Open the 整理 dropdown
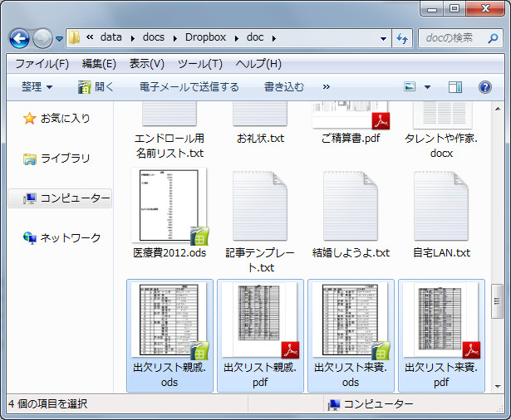Image resolution: width=511 pixels, height=420 pixels. [x=37, y=87]
